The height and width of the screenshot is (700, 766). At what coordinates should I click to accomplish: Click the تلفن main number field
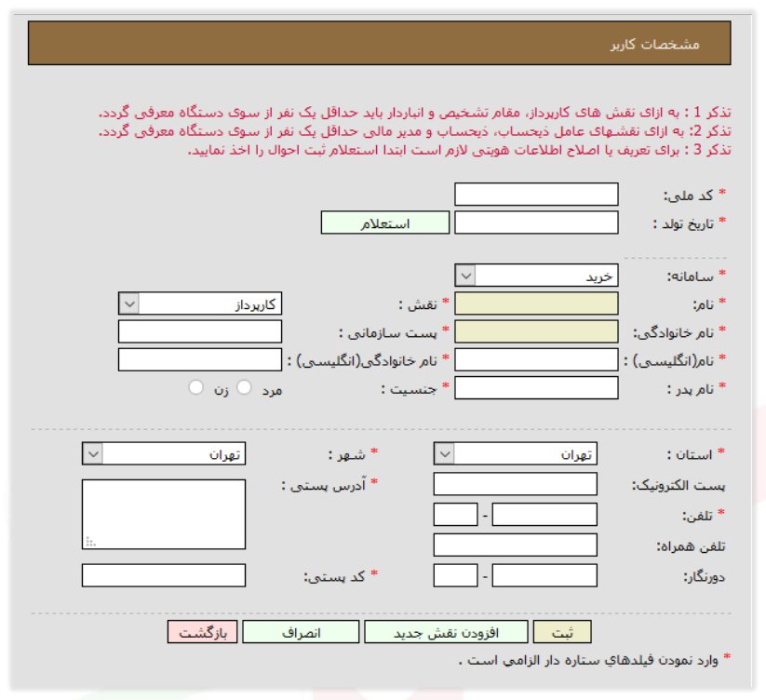[x=544, y=515]
